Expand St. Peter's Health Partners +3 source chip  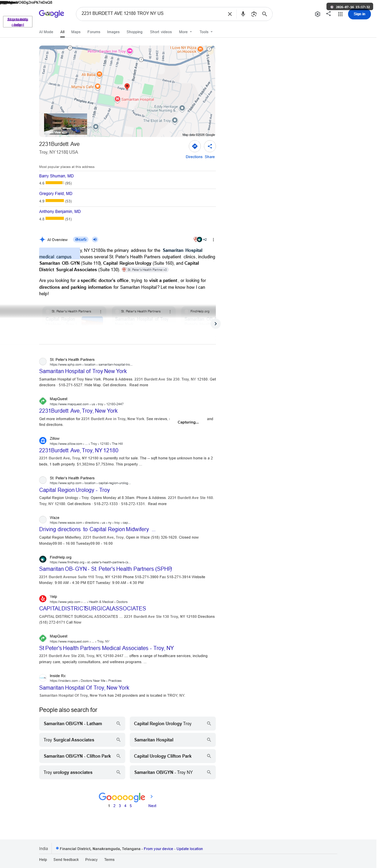[x=145, y=270]
